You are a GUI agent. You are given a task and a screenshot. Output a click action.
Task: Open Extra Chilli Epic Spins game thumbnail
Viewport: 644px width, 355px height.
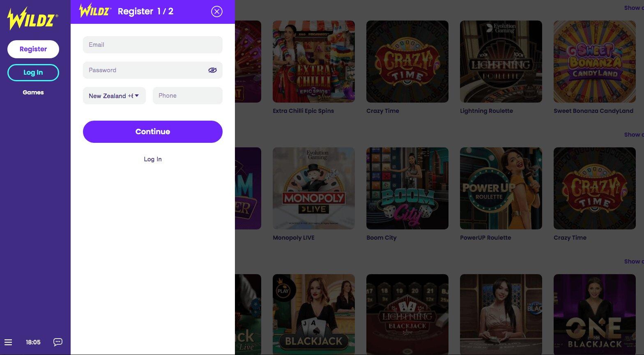[x=313, y=62]
